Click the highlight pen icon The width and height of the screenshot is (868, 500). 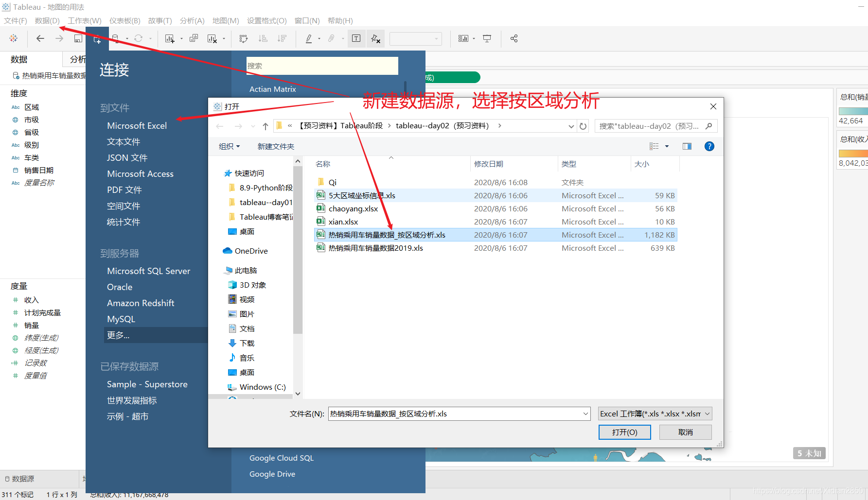(309, 38)
